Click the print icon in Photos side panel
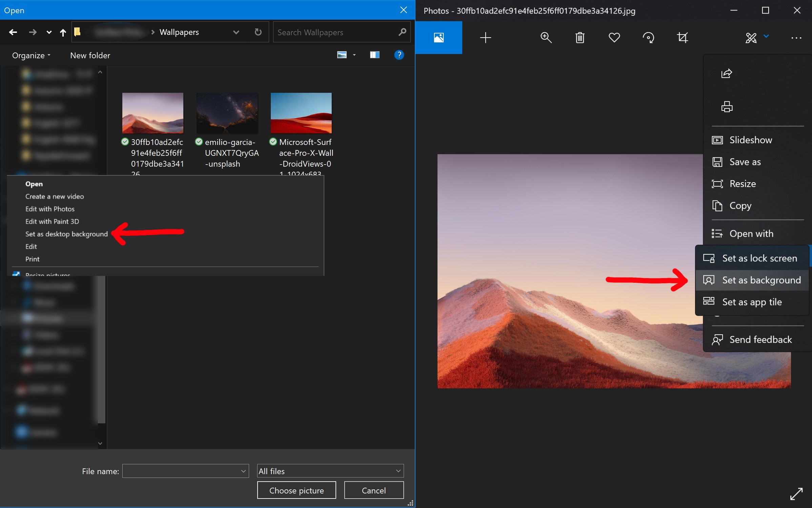Image resolution: width=812 pixels, height=508 pixels. click(727, 107)
